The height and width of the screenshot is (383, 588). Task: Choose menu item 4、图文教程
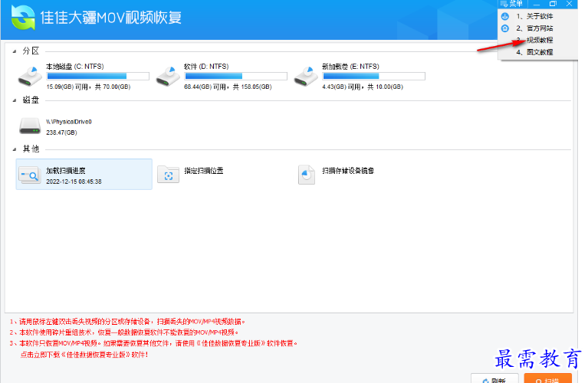point(534,52)
